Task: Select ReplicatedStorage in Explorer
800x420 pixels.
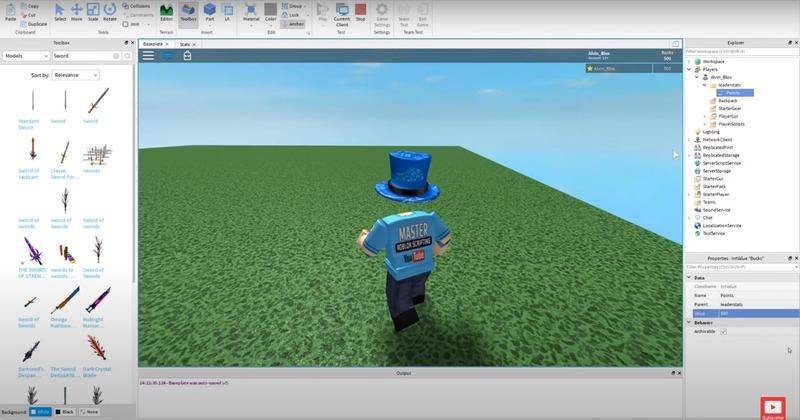Action: pyautogui.click(x=720, y=155)
